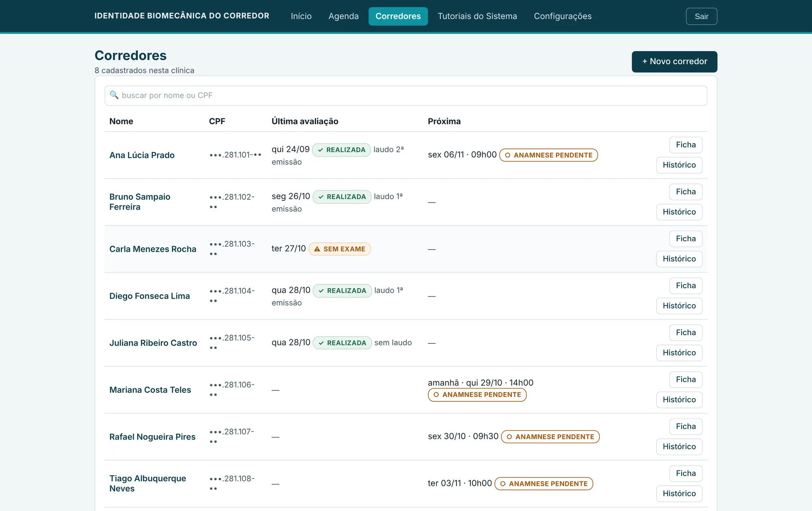Screen dimensions: 812x511
Task: Open Ficha for Ana Lúcia Prado
Action: tap(686, 145)
